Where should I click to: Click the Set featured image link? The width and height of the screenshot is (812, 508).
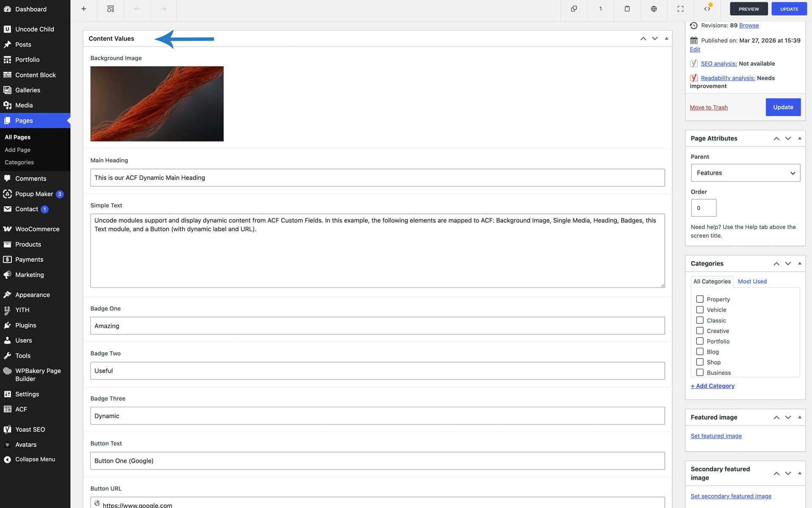coord(716,436)
